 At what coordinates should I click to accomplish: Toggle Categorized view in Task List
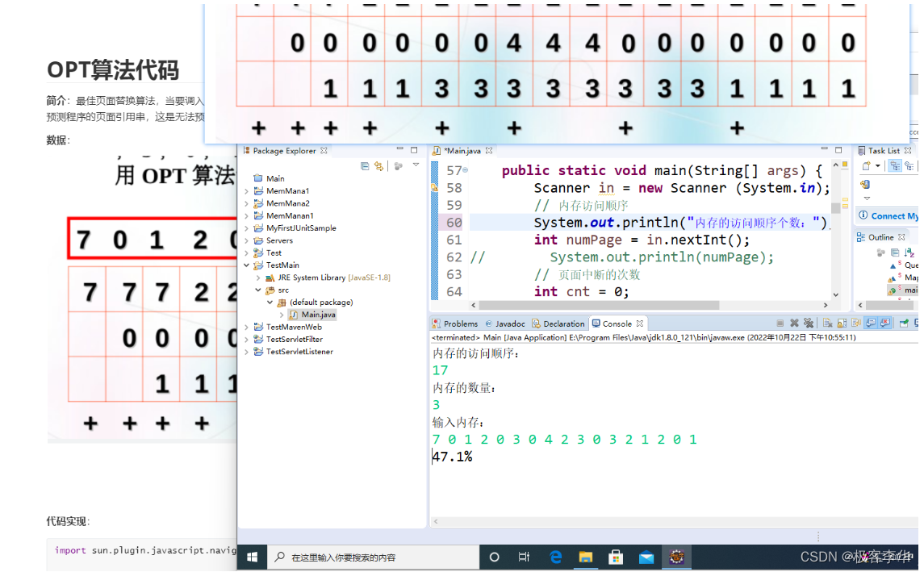pyautogui.click(x=894, y=166)
